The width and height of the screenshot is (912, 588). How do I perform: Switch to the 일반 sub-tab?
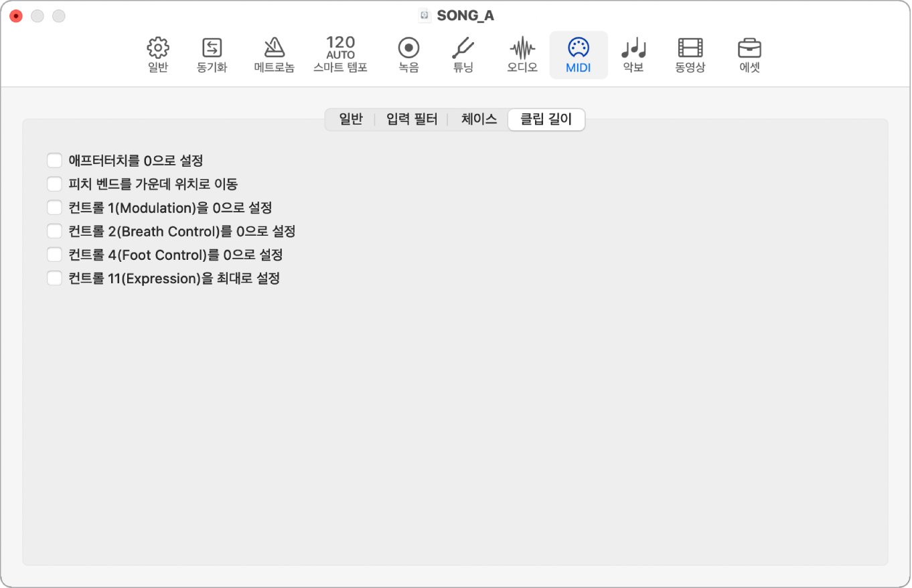pyautogui.click(x=350, y=120)
